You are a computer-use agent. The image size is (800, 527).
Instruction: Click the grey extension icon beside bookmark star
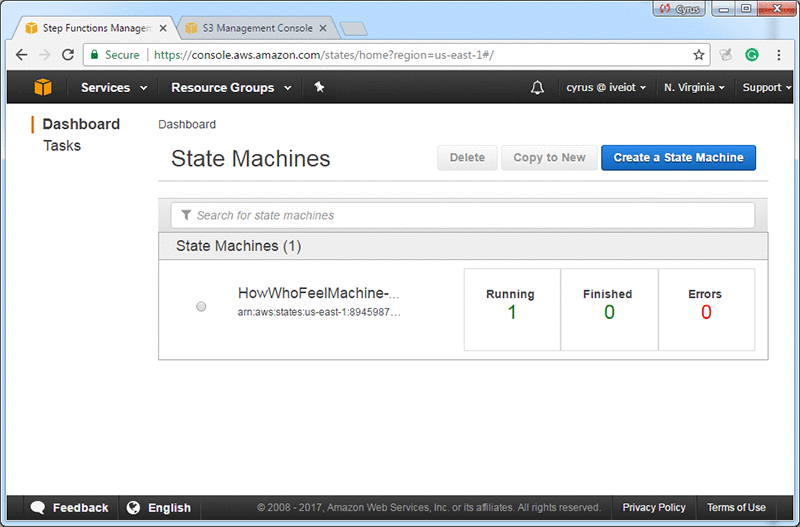coord(726,55)
